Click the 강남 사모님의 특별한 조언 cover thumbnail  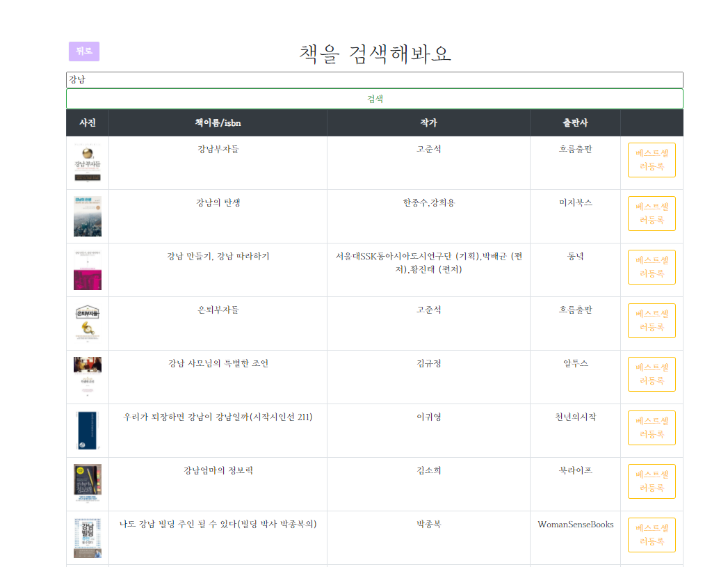pos(88,377)
